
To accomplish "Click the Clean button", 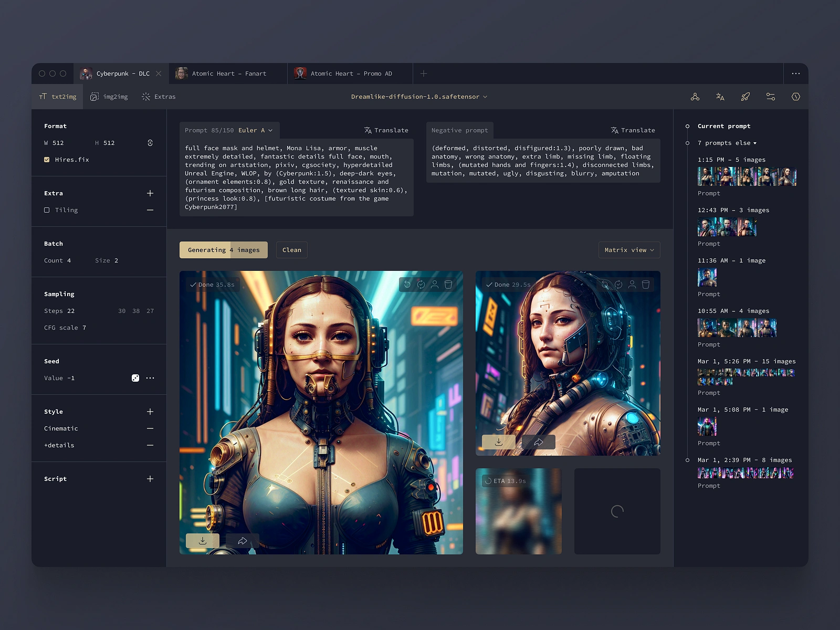I will [x=292, y=250].
